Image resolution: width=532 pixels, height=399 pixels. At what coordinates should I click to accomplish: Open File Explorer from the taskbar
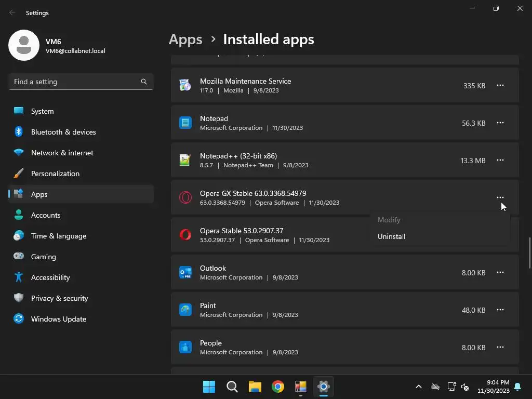tap(255, 387)
